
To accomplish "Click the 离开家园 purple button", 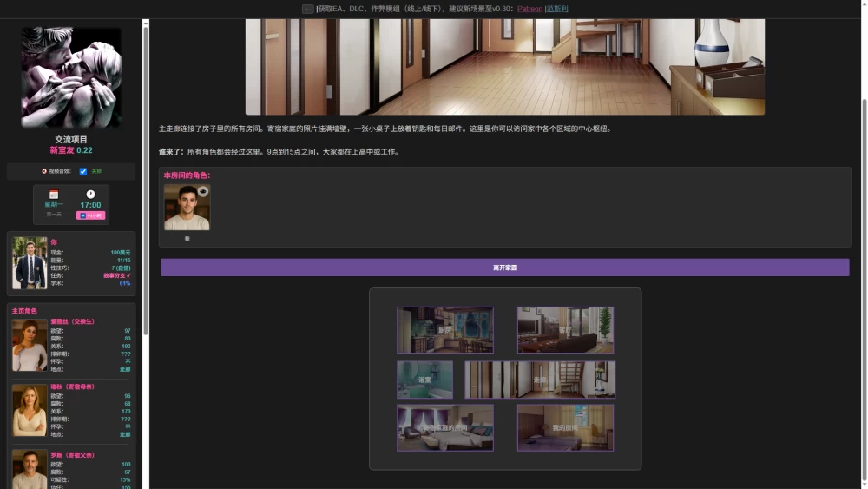I will [x=505, y=268].
